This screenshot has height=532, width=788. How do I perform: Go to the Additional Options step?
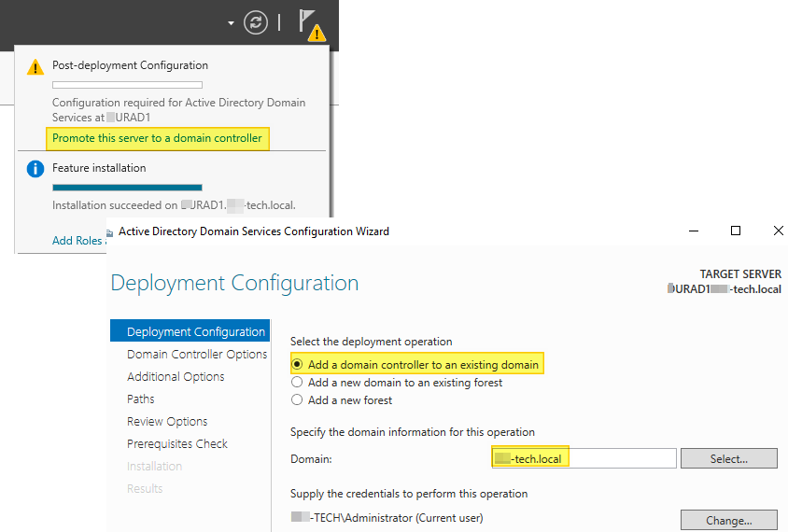pyautogui.click(x=176, y=377)
